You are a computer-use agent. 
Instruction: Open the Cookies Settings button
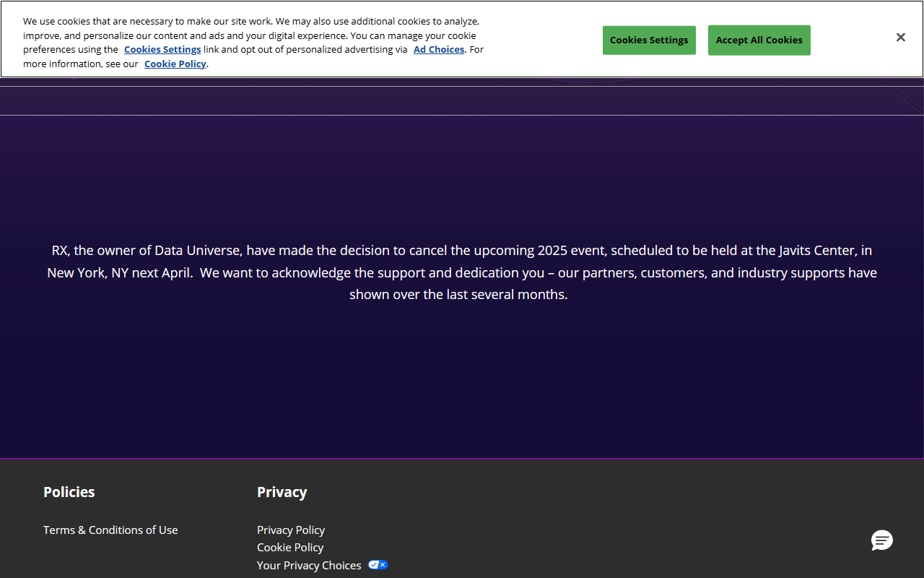coord(649,40)
